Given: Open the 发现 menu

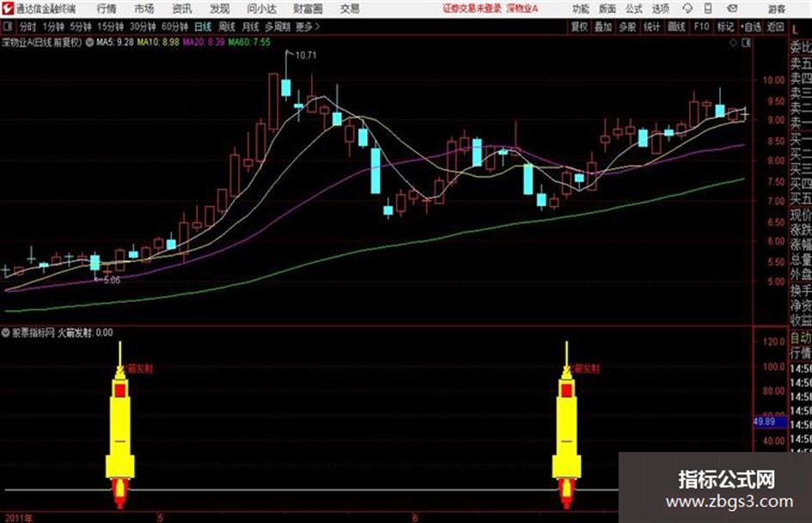Looking at the screenshot, I should 220,9.
